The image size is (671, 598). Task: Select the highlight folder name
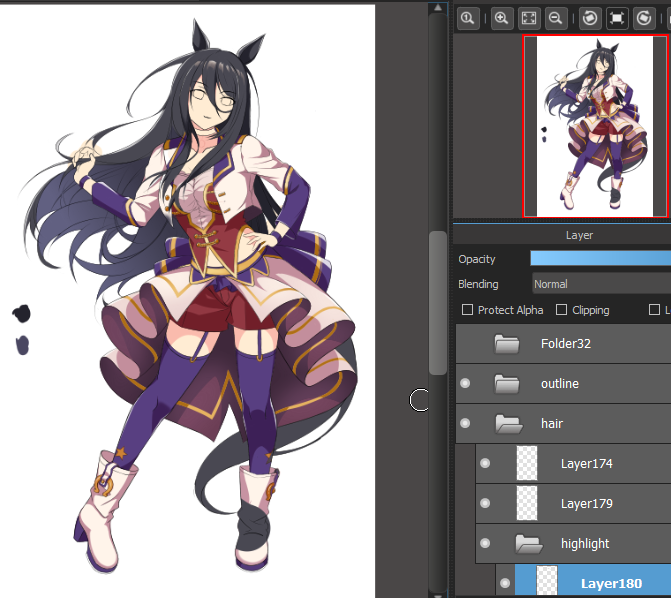point(585,544)
